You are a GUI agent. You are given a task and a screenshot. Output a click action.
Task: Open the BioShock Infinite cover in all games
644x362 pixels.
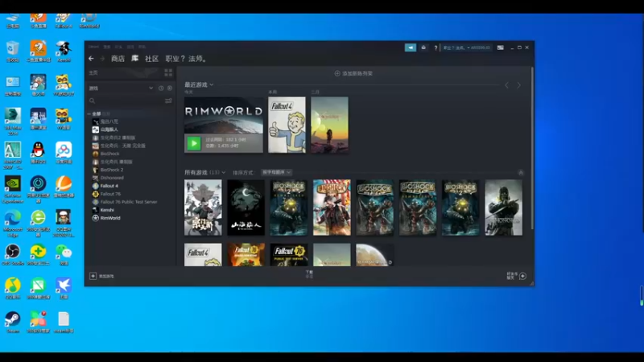pos(332,208)
